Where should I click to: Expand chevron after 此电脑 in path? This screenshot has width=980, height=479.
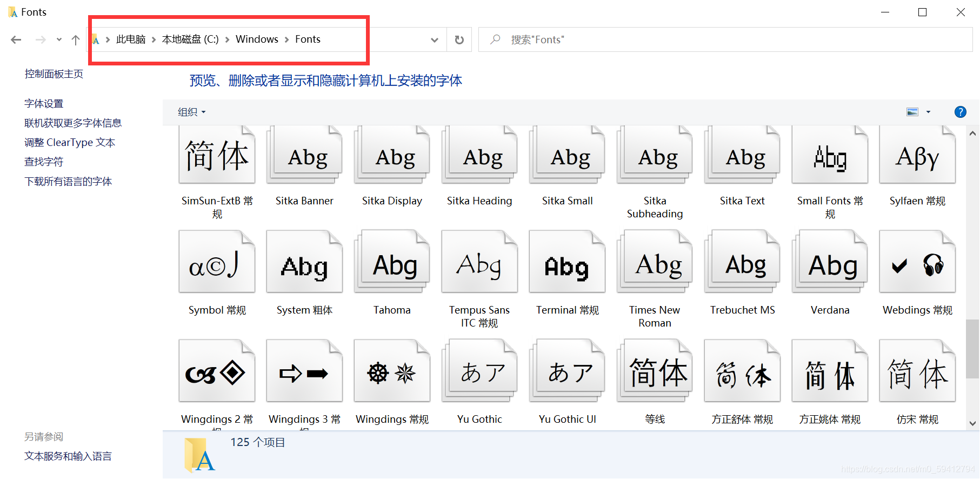(154, 39)
